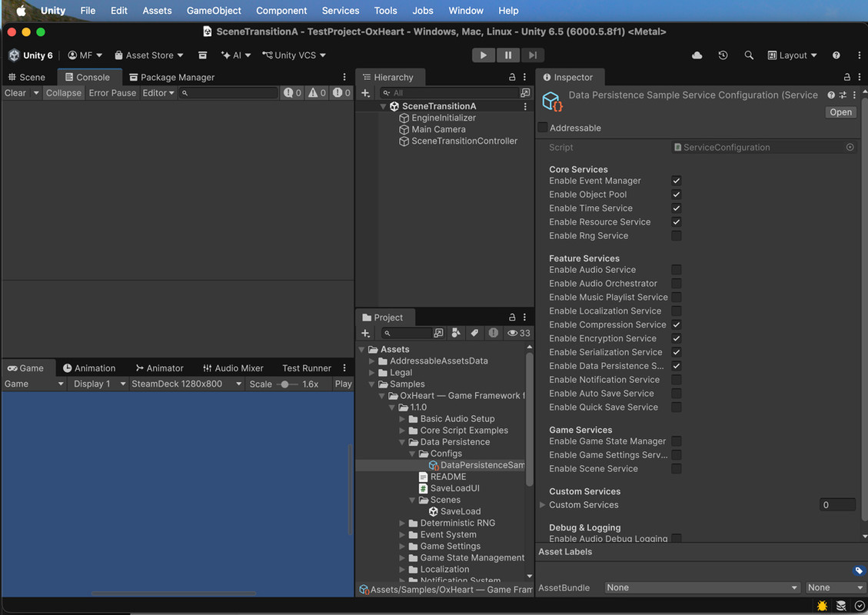This screenshot has width=868, height=615.
Task: Open the package archive icon beside Asset Store
Action: tap(203, 55)
